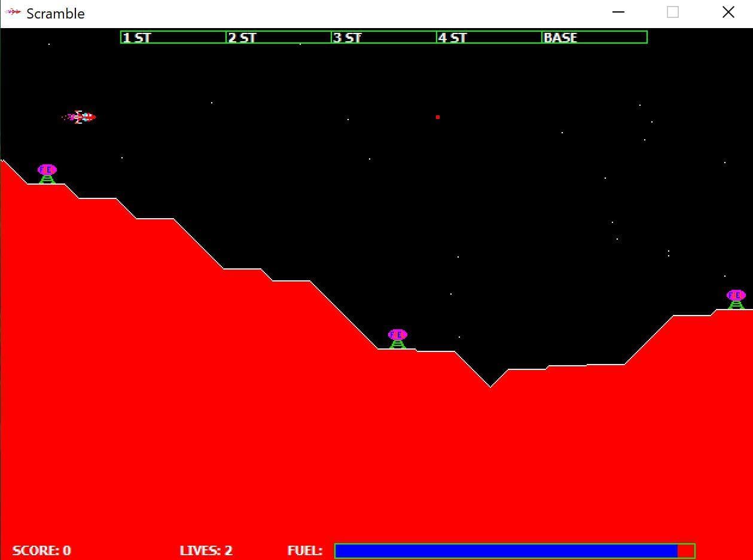Click the Scramble window title text
The height and width of the screenshot is (560, 753).
[x=56, y=13]
